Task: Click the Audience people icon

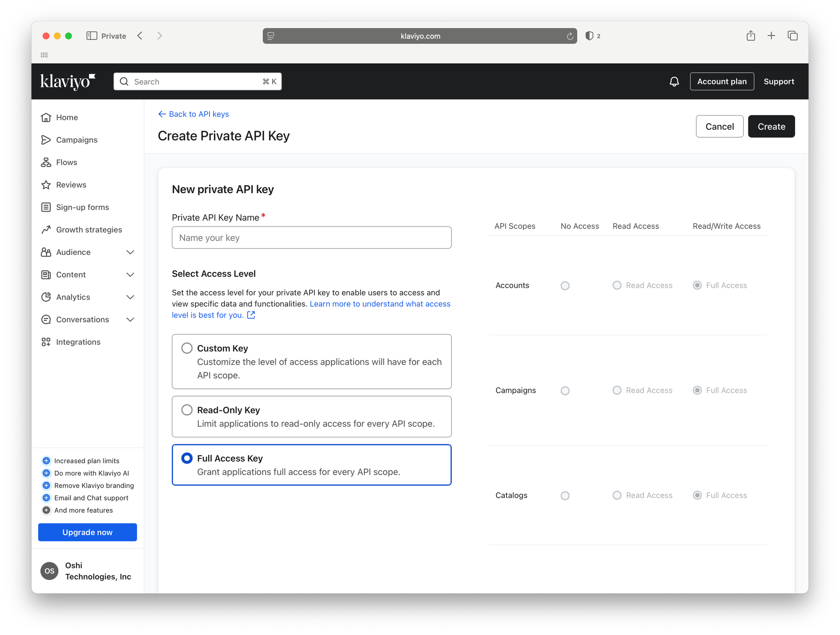Action: click(x=46, y=252)
